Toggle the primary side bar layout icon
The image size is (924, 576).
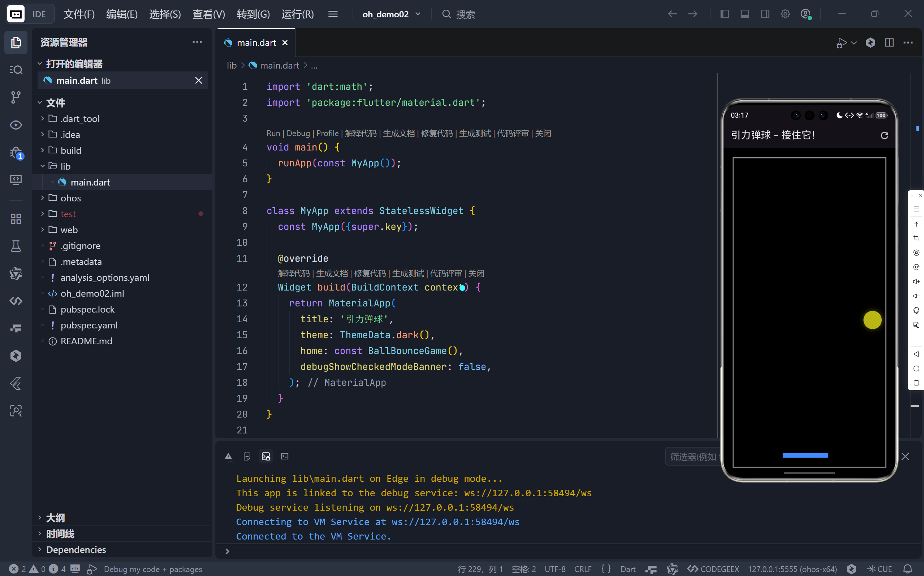[x=724, y=14]
